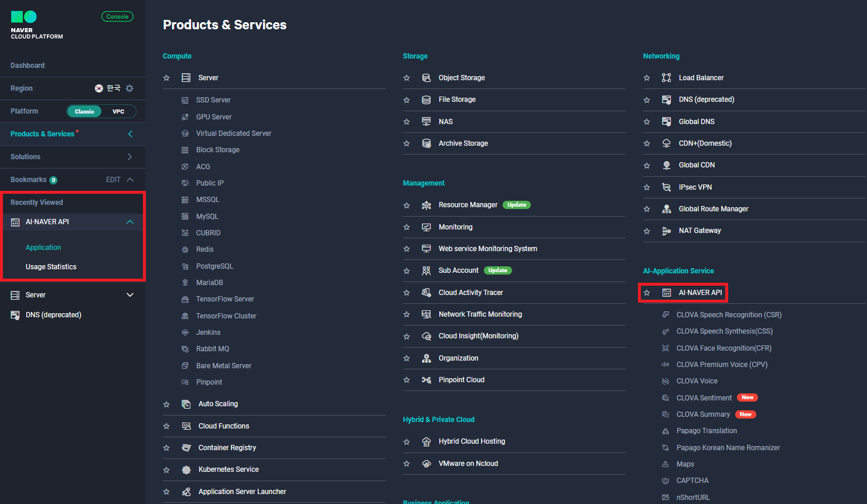Open GPU Server link
Screen dimensions: 867x504
point(214,117)
